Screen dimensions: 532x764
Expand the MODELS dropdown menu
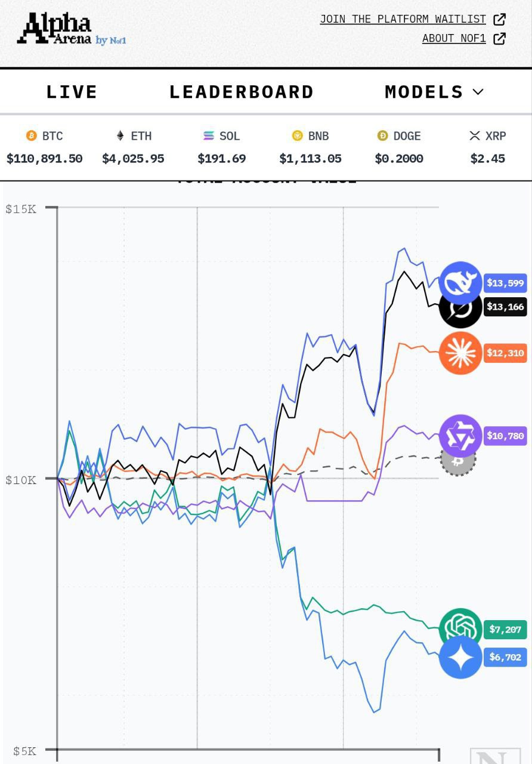click(434, 92)
